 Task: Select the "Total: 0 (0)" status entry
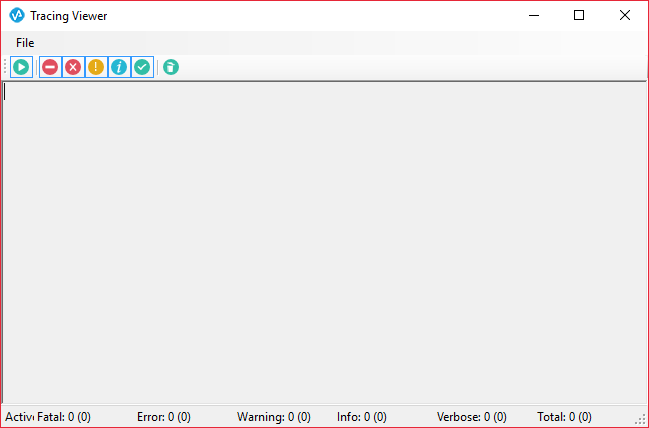click(x=564, y=416)
